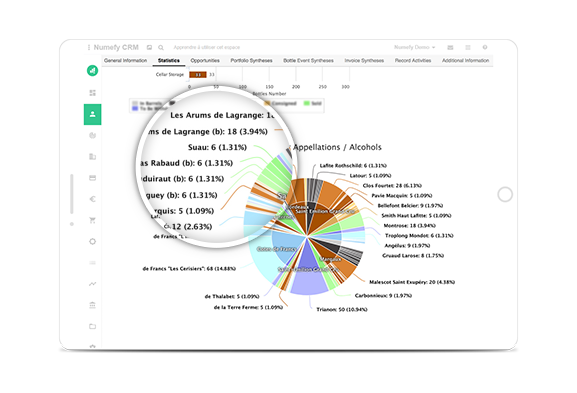577x393 pixels.
Task: Select the highlighted contacts person icon
Action: 92,114
